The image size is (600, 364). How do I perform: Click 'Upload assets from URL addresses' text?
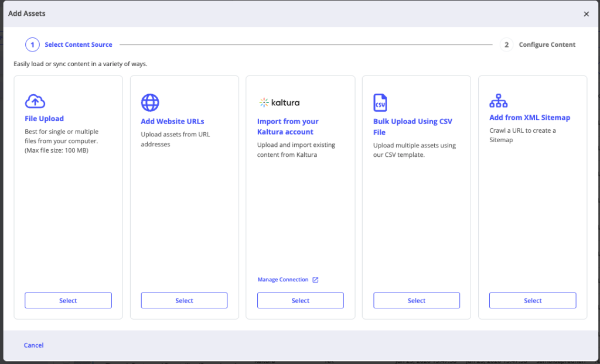click(175, 139)
